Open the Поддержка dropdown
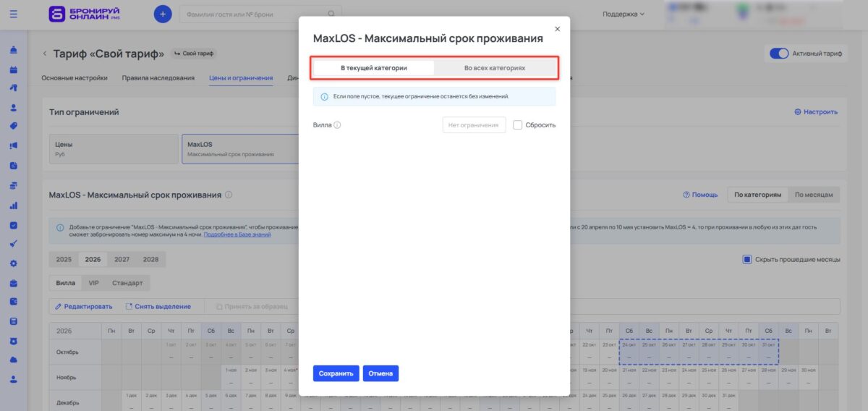This screenshot has height=411, width=868. [x=624, y=14]
